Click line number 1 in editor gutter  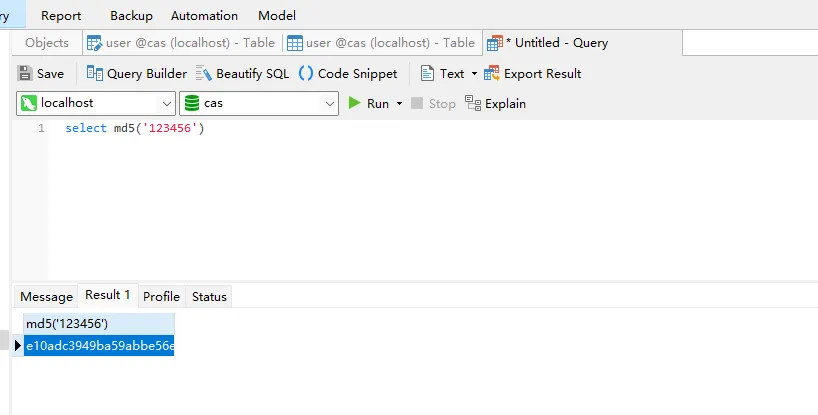pos(41,128)
